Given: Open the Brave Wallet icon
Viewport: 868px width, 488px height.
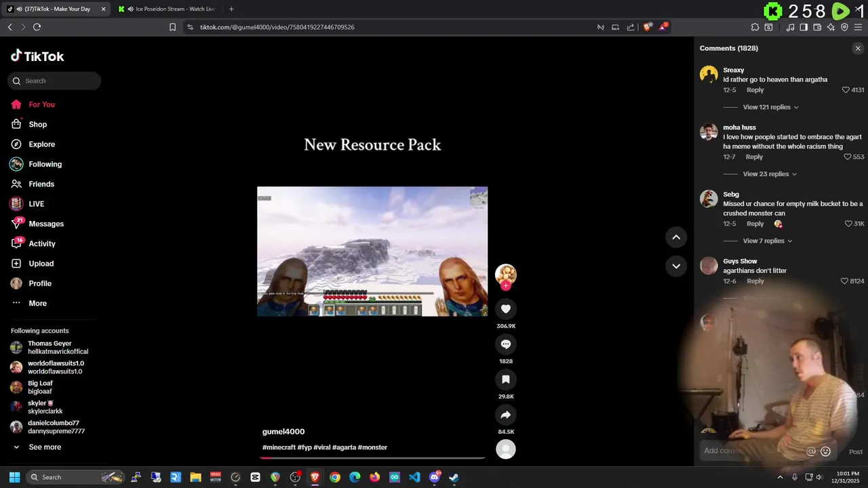Looking at the screenshot, I should click(817, 27).
